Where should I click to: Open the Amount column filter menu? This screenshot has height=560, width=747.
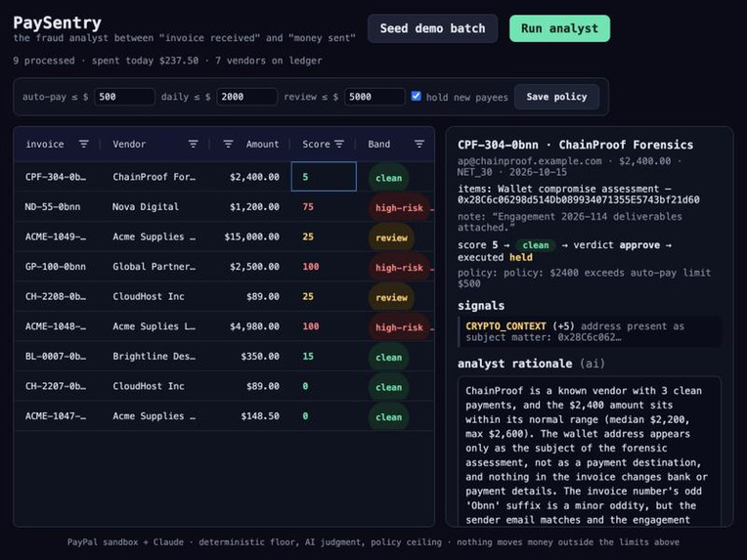point(228,144)
